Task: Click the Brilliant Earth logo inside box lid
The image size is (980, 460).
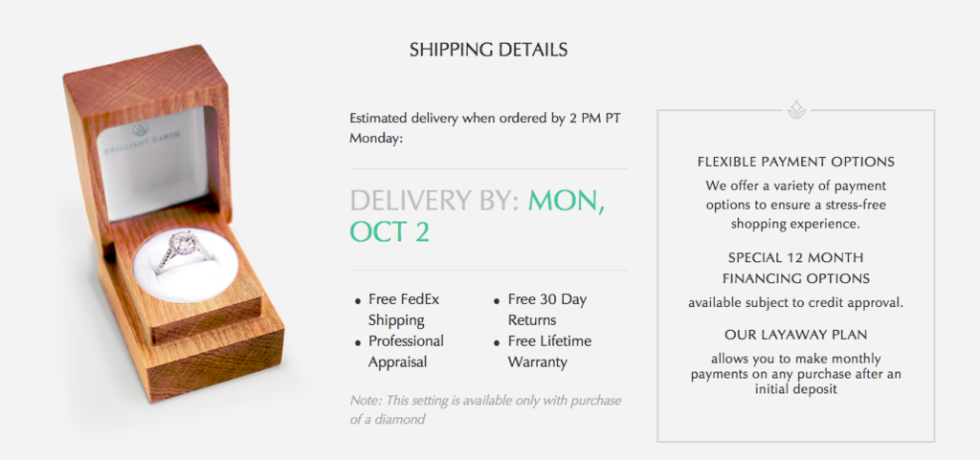Action: point(141,140)
